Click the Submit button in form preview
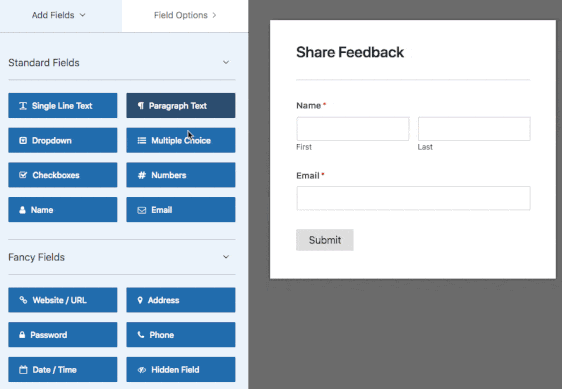 [325, 240]
